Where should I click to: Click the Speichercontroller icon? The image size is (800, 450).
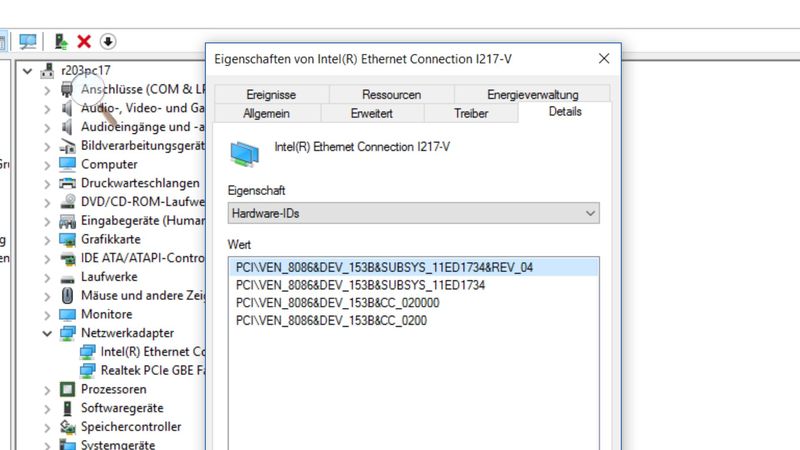[67, 427]
